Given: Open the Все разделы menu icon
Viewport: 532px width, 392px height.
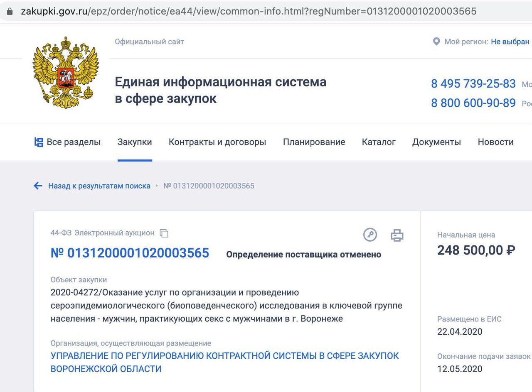Looking at the screenshot, I should 39,142.
